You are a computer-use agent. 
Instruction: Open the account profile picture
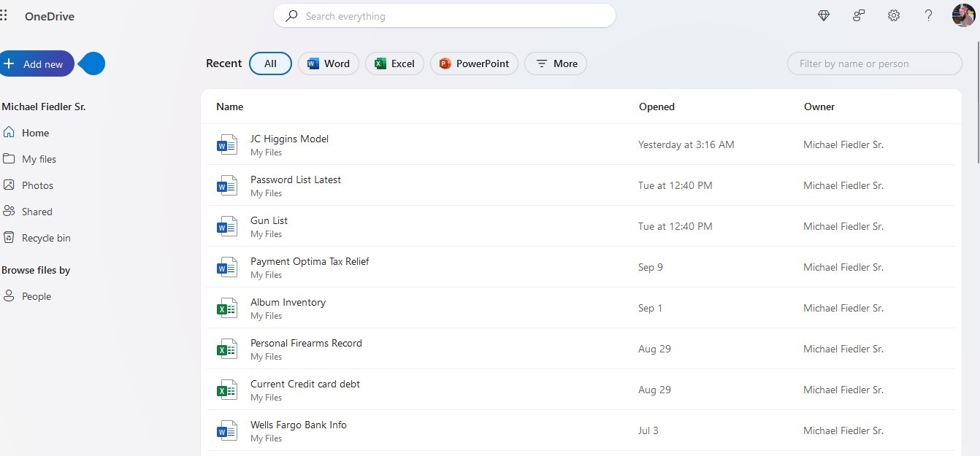[x=963, y=15]
